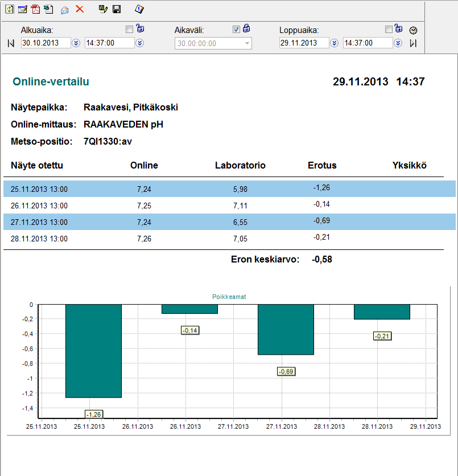Click Laboratorio value 6,55

click(240, 222)
